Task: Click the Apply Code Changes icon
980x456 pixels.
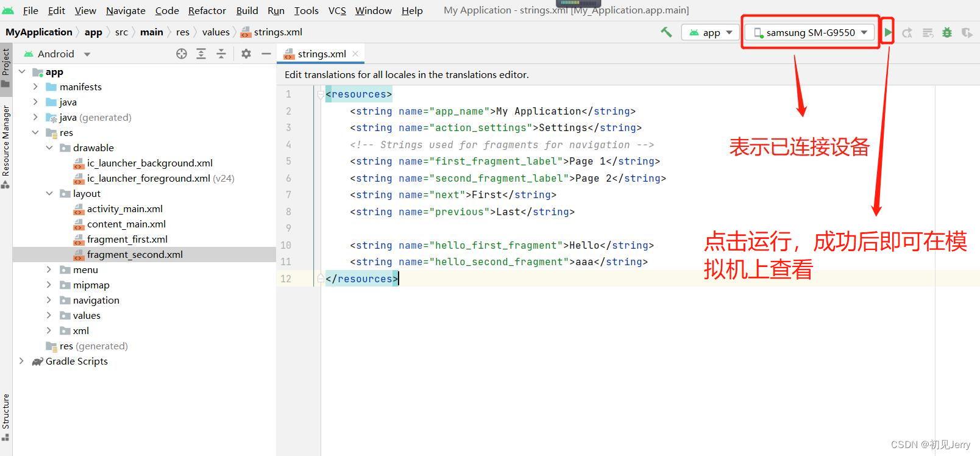Action: pos(928,33)
